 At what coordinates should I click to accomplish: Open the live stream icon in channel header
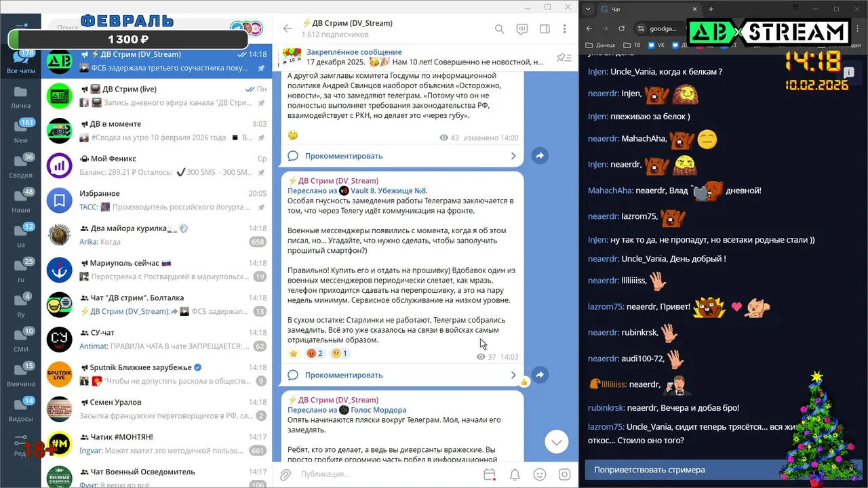click(x=521, y=29)
